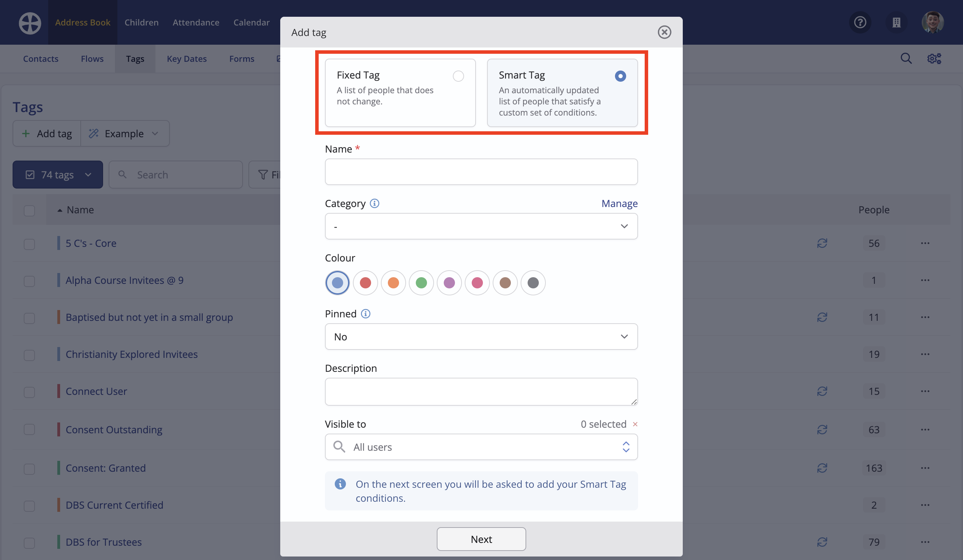
Task: Open the Category dropdown
Action: tap(481, 226)
